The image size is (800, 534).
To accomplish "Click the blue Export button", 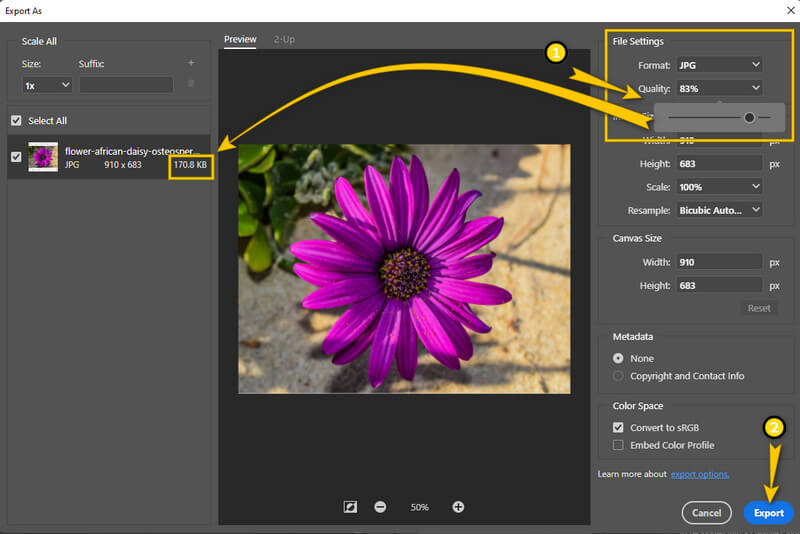I will coord(768,513).
